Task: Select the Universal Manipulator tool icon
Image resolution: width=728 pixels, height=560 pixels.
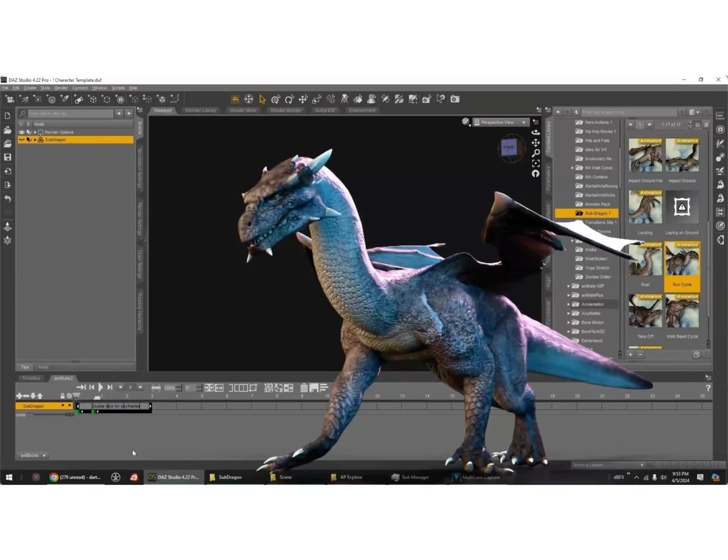Action: click(249, 99)
